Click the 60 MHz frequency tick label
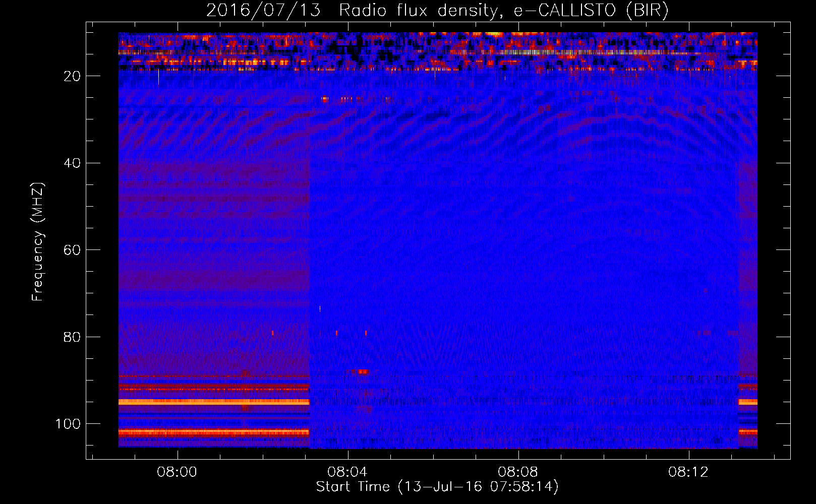 (x=72, y=250)
